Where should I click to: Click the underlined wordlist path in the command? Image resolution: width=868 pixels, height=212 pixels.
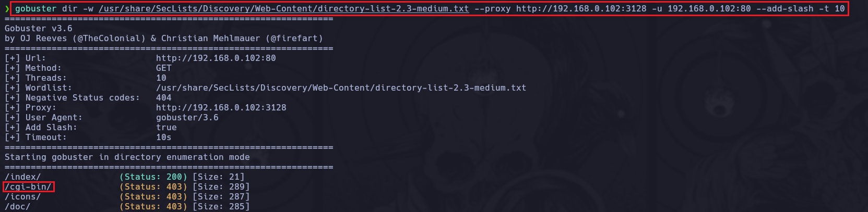[x=283, y=9]
